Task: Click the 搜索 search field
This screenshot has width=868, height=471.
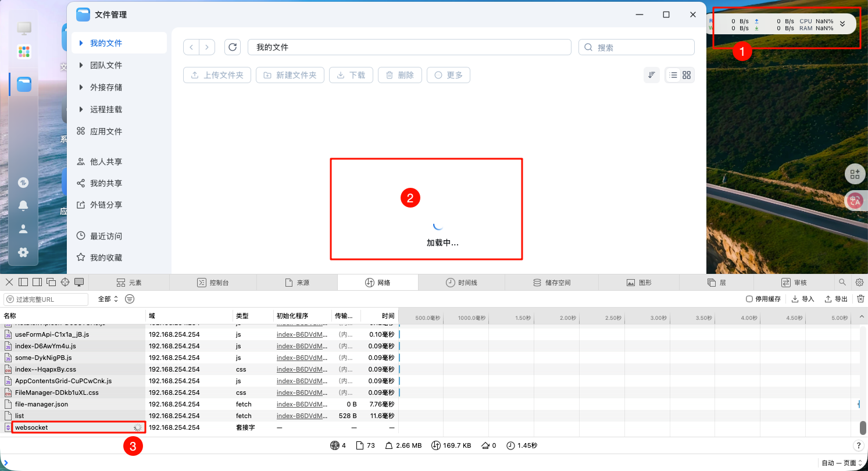Action: (x=636, y=47)
